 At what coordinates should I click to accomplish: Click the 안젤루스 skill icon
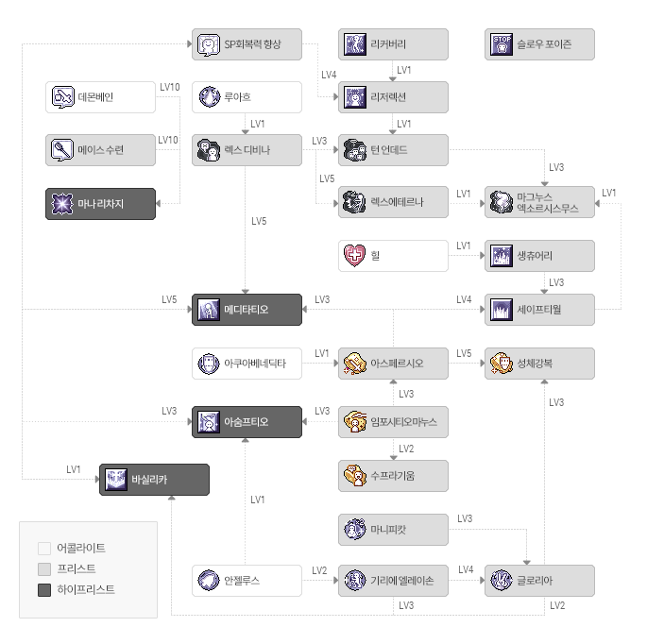[209, 581]
